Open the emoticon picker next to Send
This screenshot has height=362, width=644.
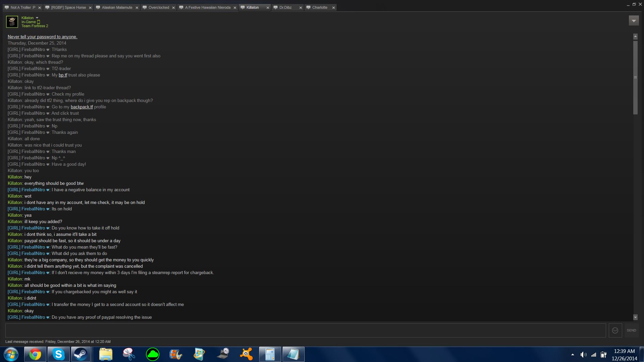coord(615,330)
